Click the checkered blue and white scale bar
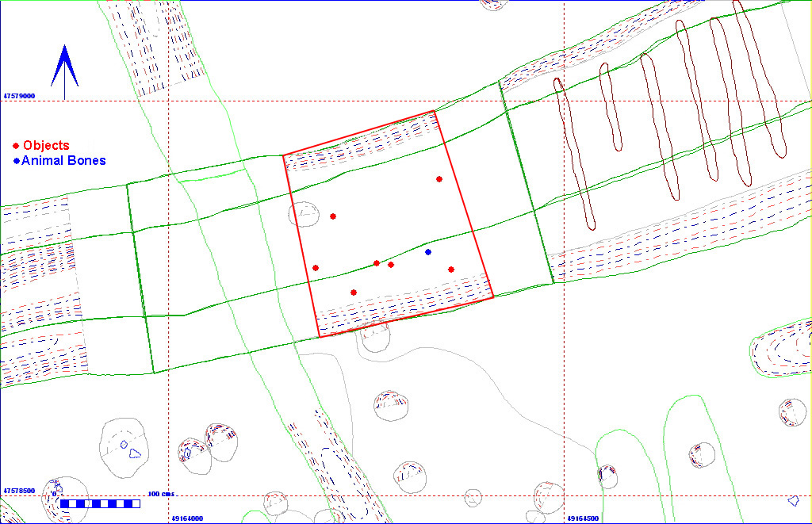812x524 pixels. tap(100, 503)
